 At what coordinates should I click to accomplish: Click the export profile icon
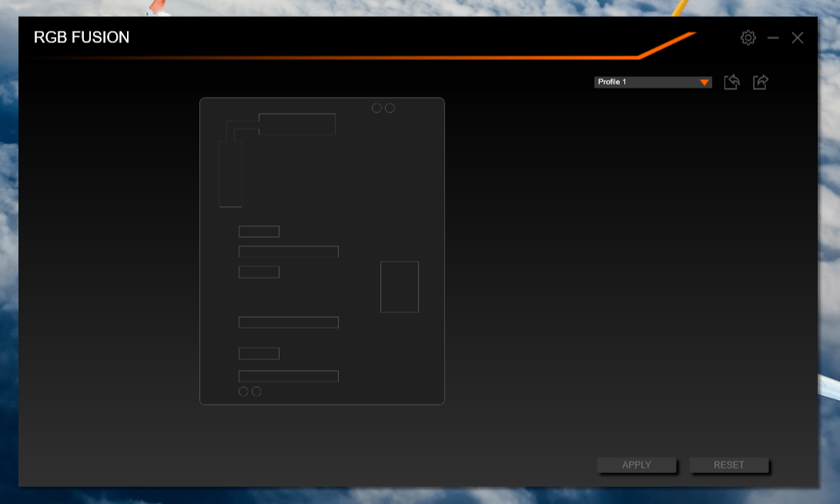pyautogui.click(x=760, y=82)
